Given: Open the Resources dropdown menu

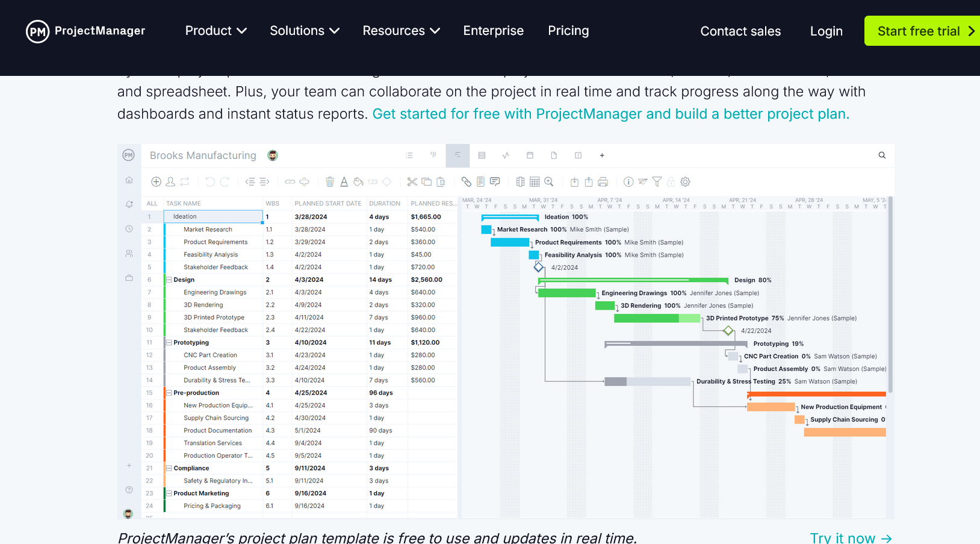Looking at the screenshot, I should (x=401, y=31).
